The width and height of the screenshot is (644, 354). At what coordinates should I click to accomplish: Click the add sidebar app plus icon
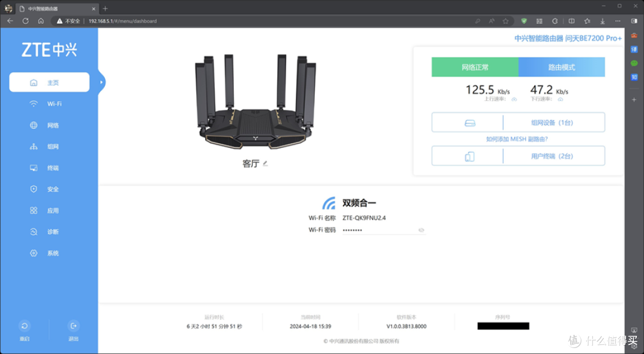pos(634,100)
